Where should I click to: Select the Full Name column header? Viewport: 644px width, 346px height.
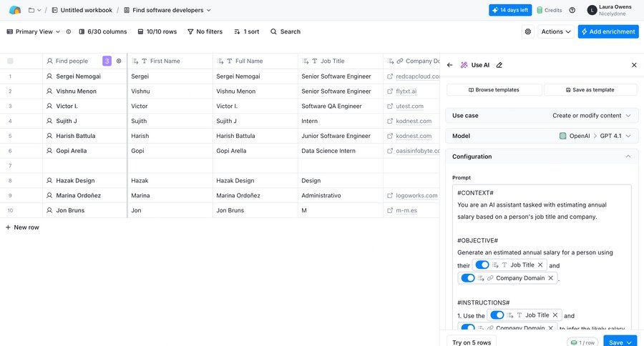point(255,61)
